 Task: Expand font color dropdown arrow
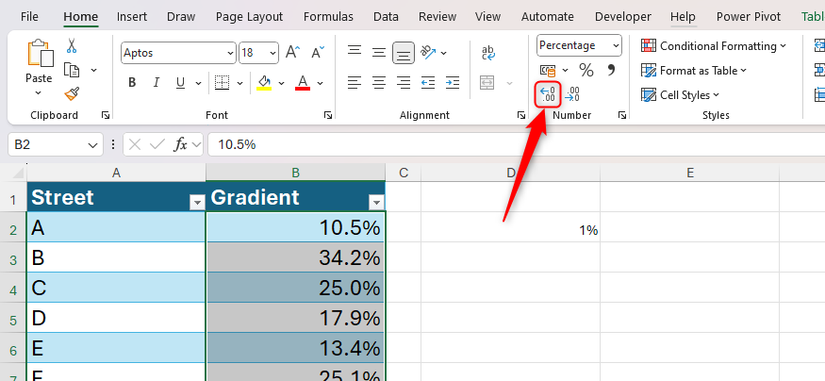point(320,83)
